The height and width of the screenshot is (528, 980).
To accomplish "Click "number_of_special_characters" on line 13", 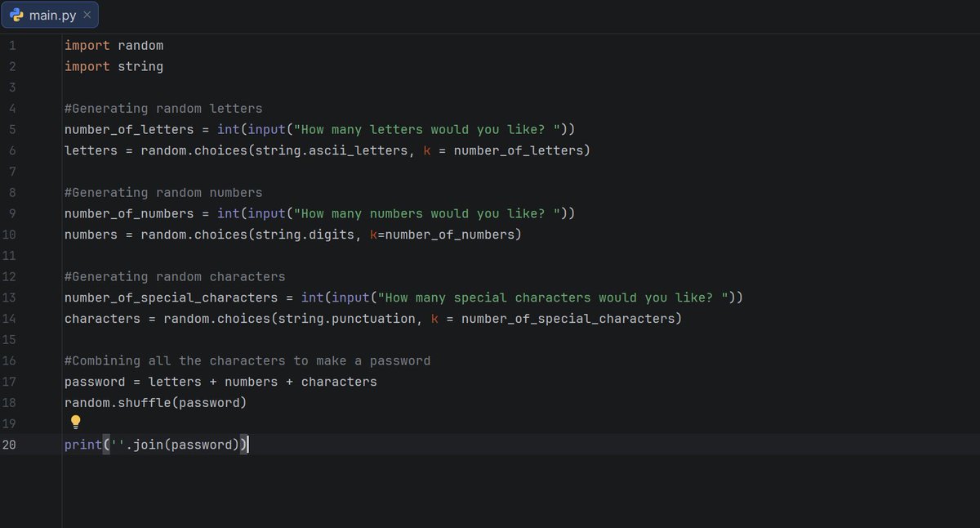I will coord(171,298).
